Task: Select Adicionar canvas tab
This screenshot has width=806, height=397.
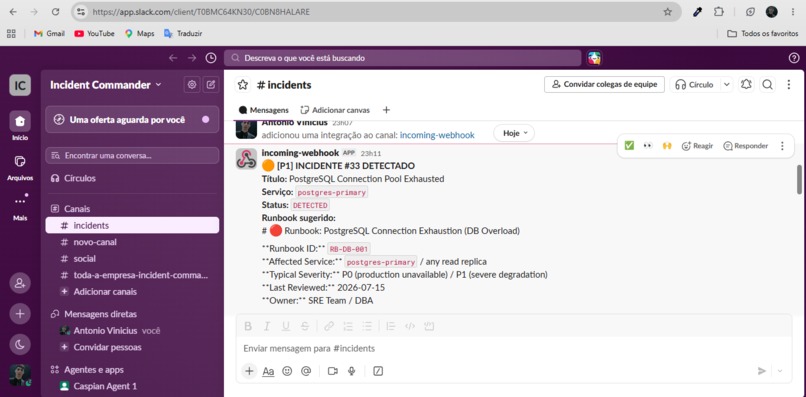Action: (x=335, y=110)
